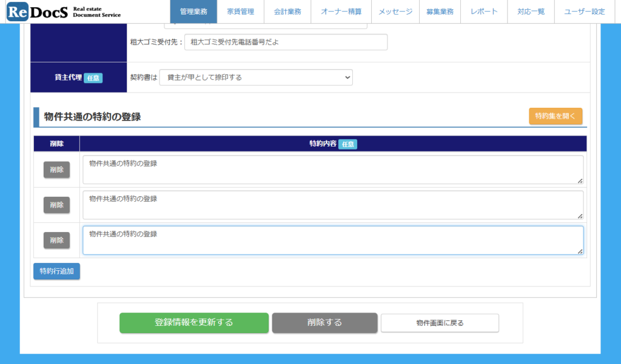Click the 特約集を開く button
621x364 pixels.
556,116
